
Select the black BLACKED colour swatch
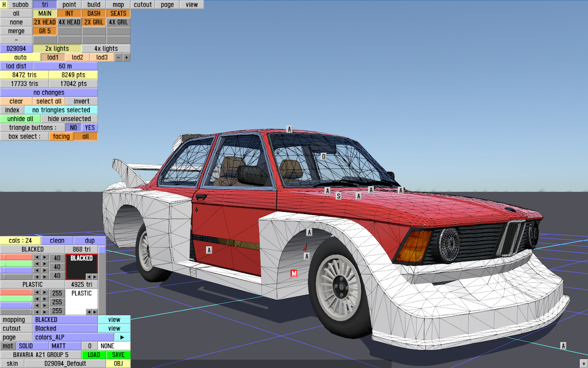pyautogui.click(x=82, y=267)
